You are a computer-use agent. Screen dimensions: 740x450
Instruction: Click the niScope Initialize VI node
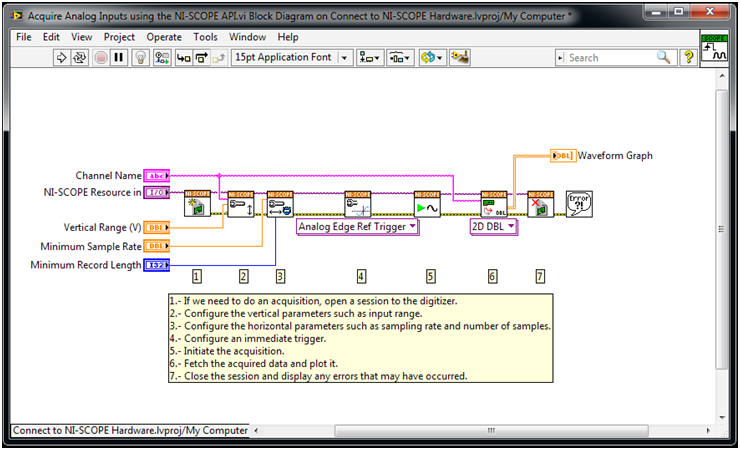coord(197,204)
